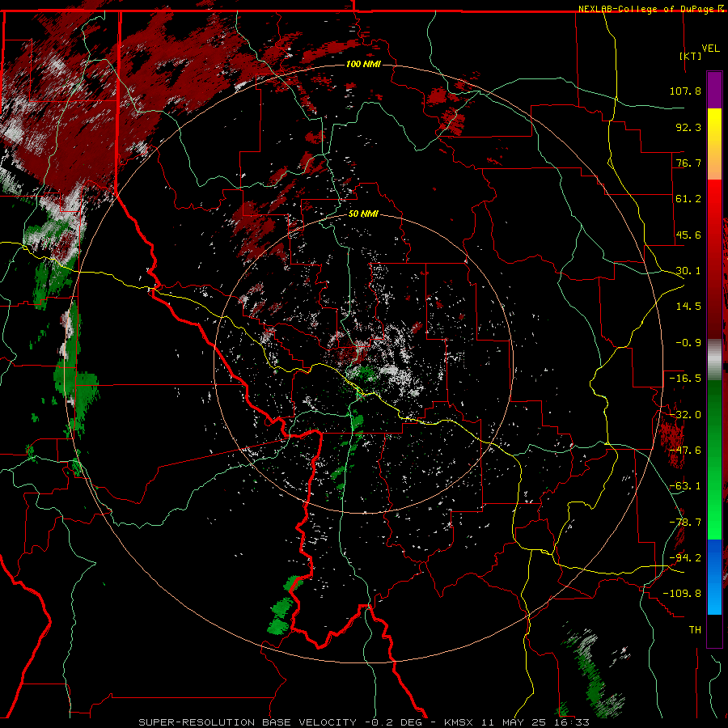The height and width of the screenshot is (728, 728).
Task: Click the -78.7 legend value
Action: point(685,523)
